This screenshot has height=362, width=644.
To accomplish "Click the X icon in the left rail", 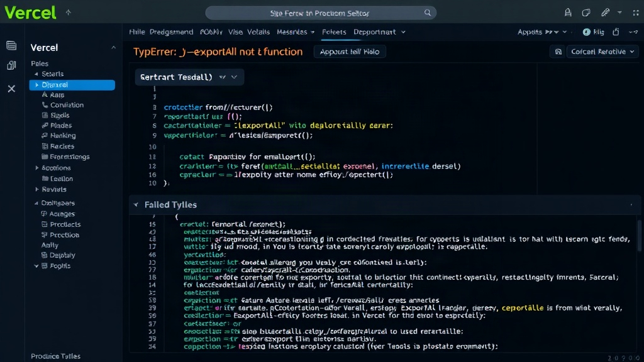I will [x=11, y=89].
